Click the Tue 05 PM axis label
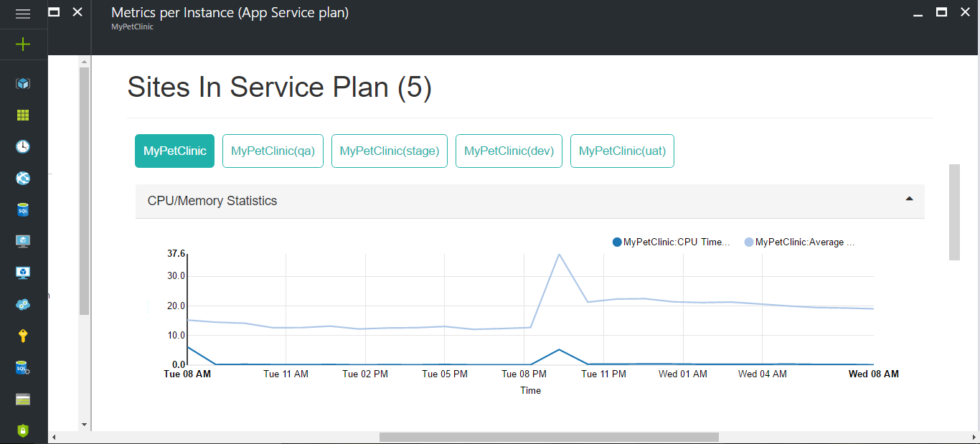Screen dimensions: 980x444 (x=445, y=374)
